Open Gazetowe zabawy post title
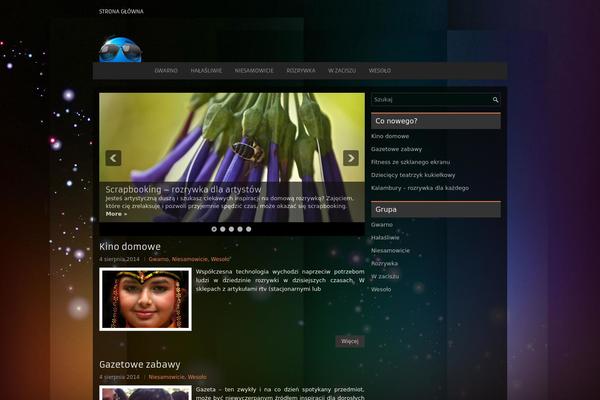600x400 pixels. 140,364
